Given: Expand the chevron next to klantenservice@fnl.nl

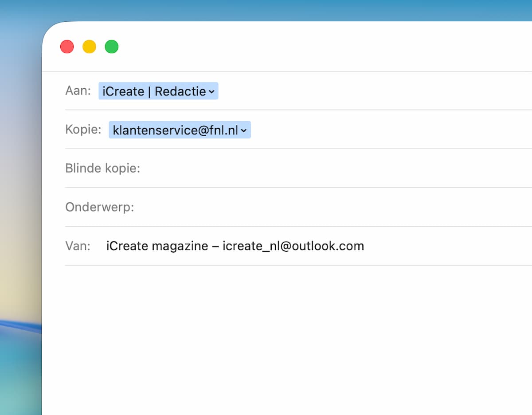Looking at the screenshot, I should (x=244, y=130).
